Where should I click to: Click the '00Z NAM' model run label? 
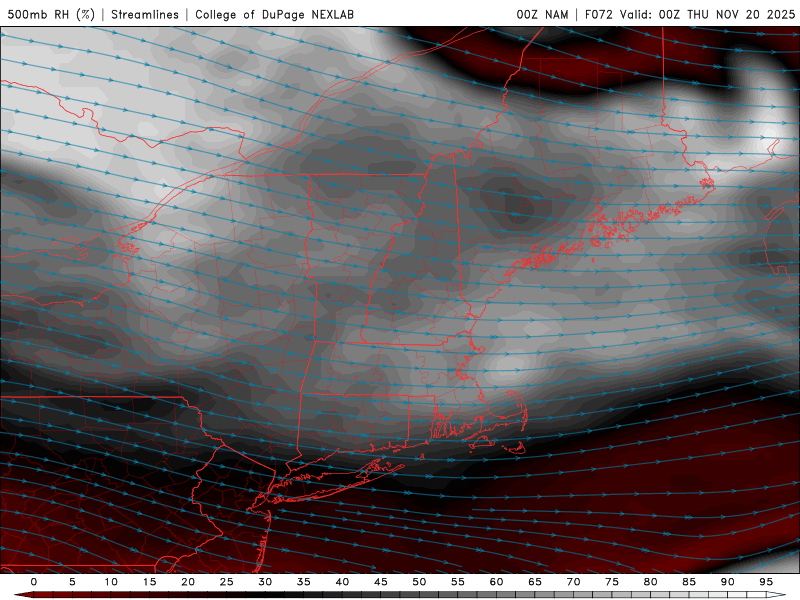point(542,14)
